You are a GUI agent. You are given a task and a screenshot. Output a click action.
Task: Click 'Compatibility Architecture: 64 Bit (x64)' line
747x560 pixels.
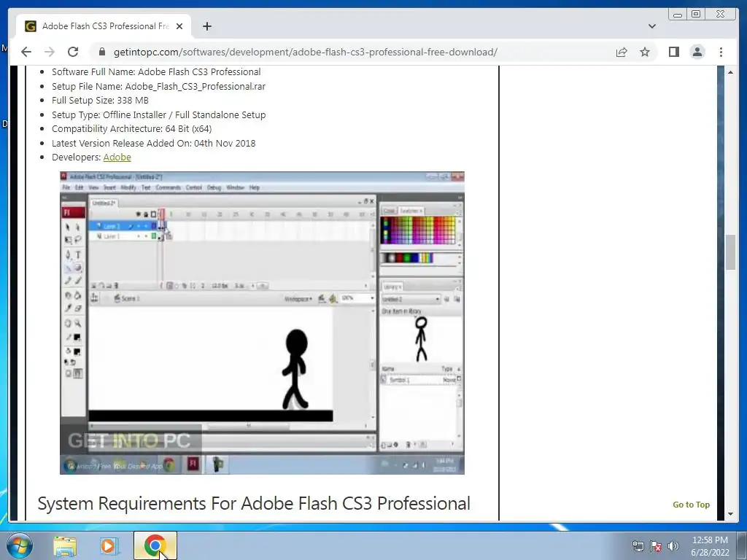pos(131,128)
